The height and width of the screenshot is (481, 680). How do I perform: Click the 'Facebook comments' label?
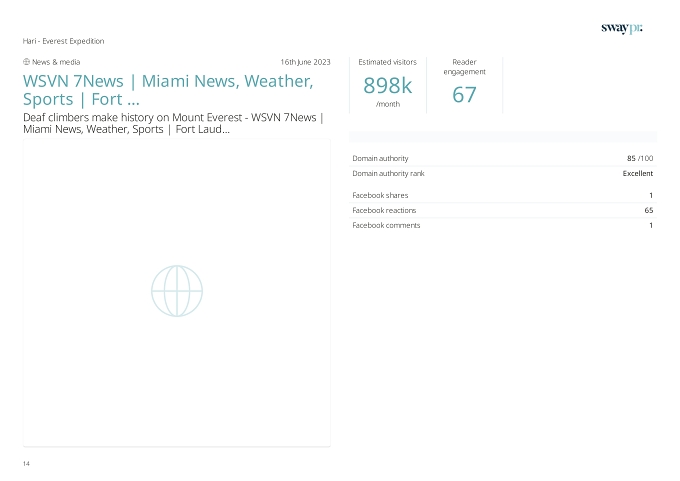tap(386, 225)
